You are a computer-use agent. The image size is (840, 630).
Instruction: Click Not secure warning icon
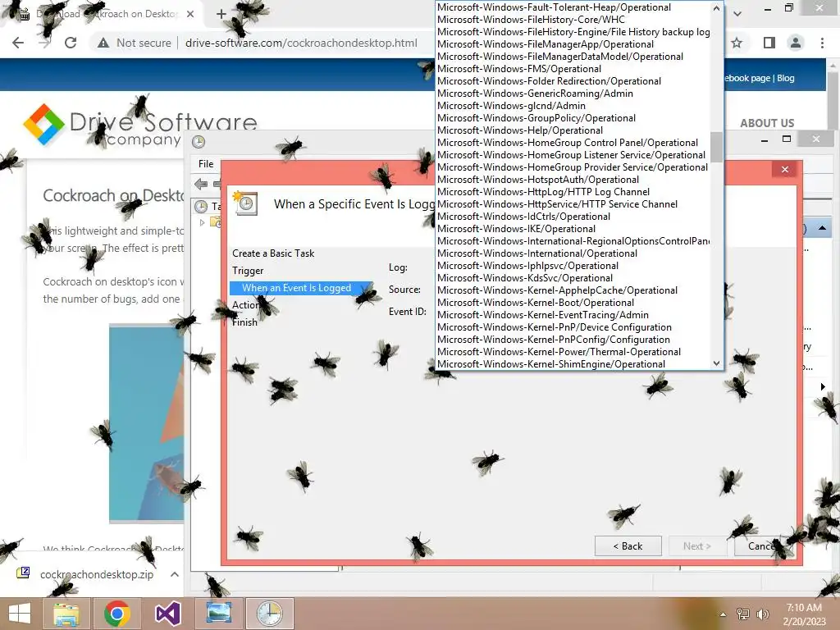[x=103, y=43]
